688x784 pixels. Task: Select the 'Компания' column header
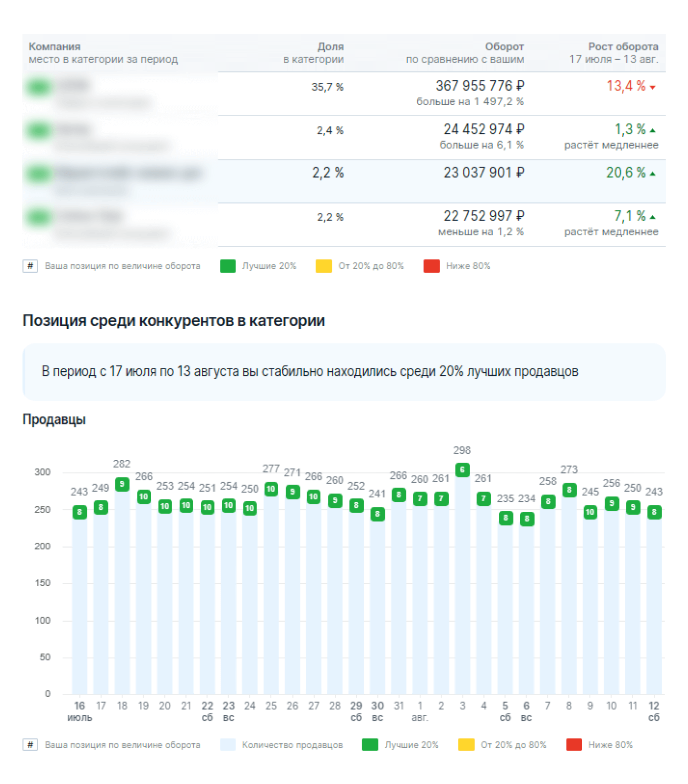point(55,46)
